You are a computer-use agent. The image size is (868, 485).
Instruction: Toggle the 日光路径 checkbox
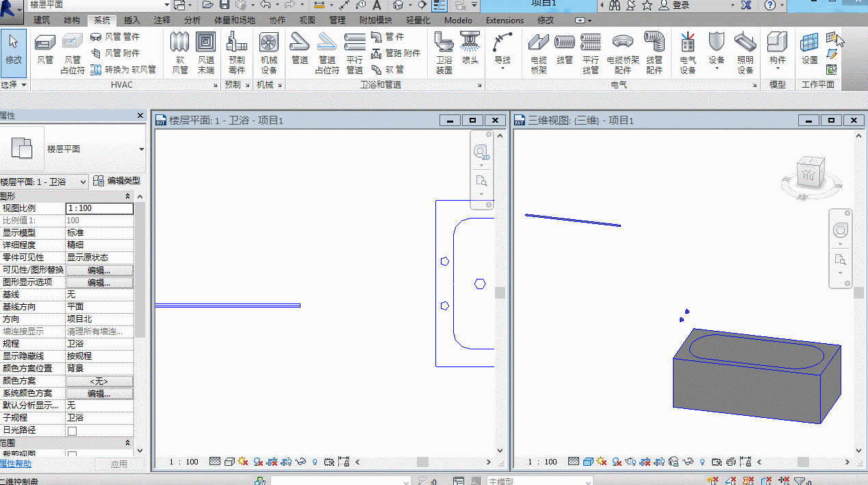coord(72,431)
